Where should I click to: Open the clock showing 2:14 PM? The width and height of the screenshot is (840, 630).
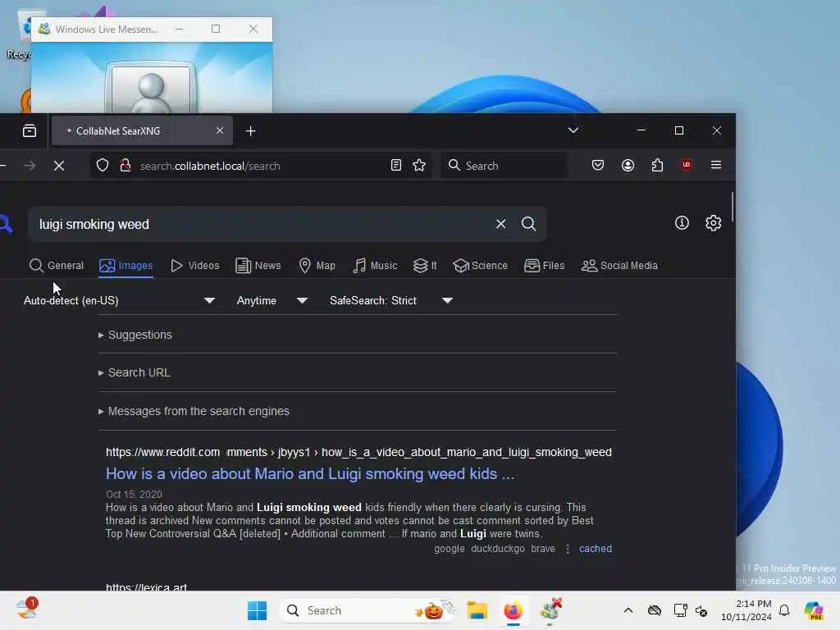click(x=746, y=610)
